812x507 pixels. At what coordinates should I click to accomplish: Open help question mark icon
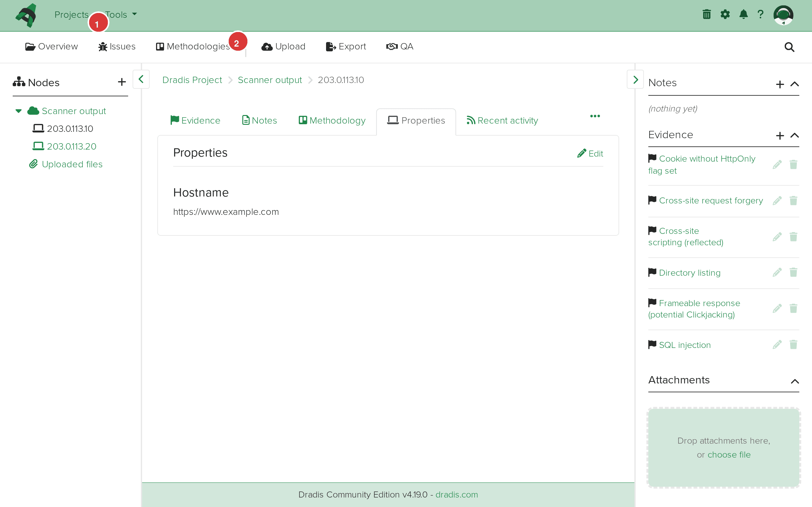[760, 15]
